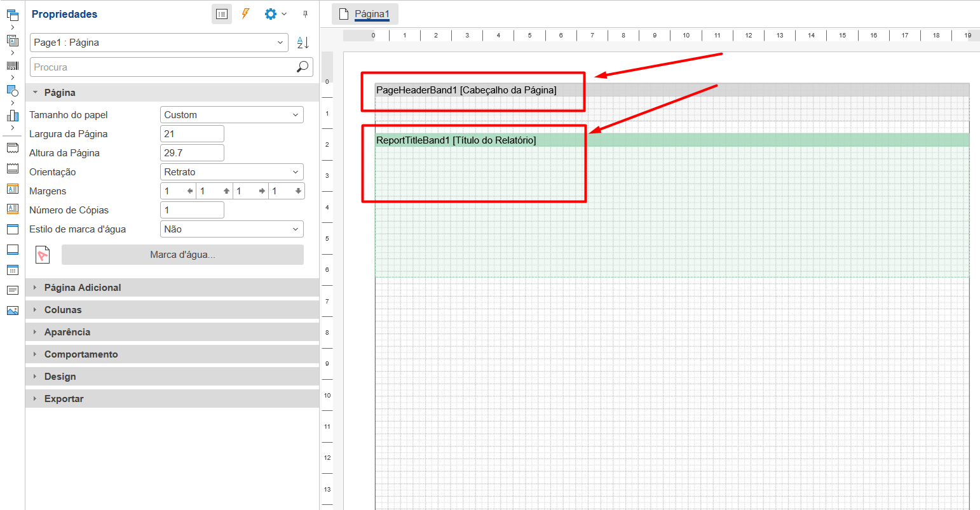
Task: Pin the Propriedades panel
Action: pyautogui.click(x=305, y=14)
